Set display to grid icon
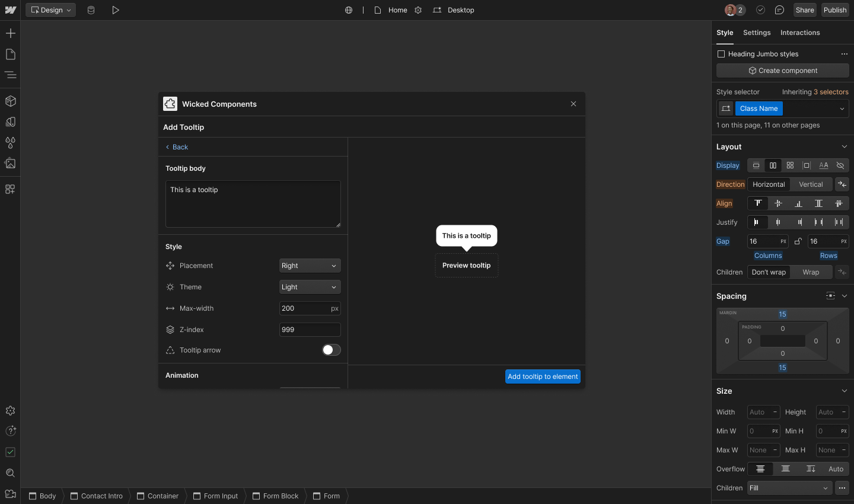The image size is (854, 504). coord(790,165)
